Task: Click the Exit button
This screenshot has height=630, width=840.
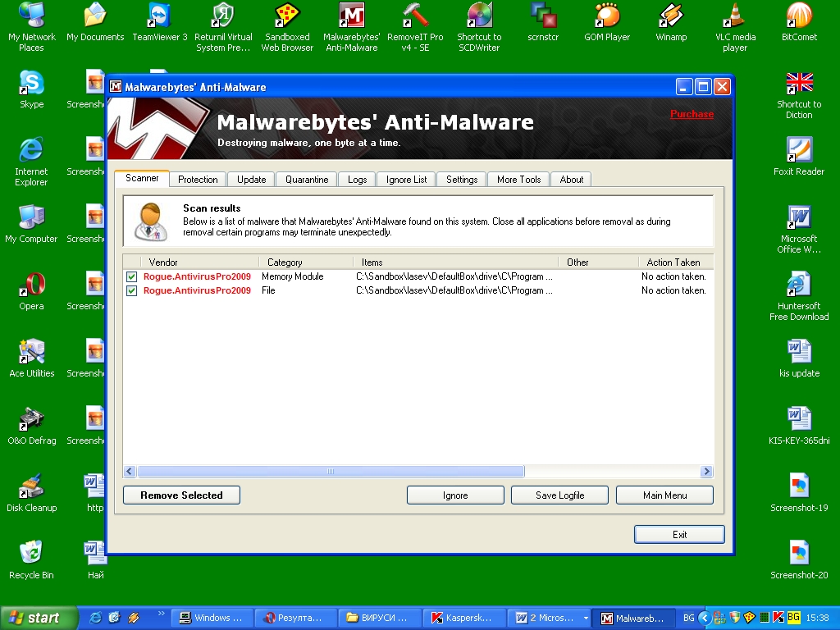Action: pyautogui.click(x=679, y=534)
